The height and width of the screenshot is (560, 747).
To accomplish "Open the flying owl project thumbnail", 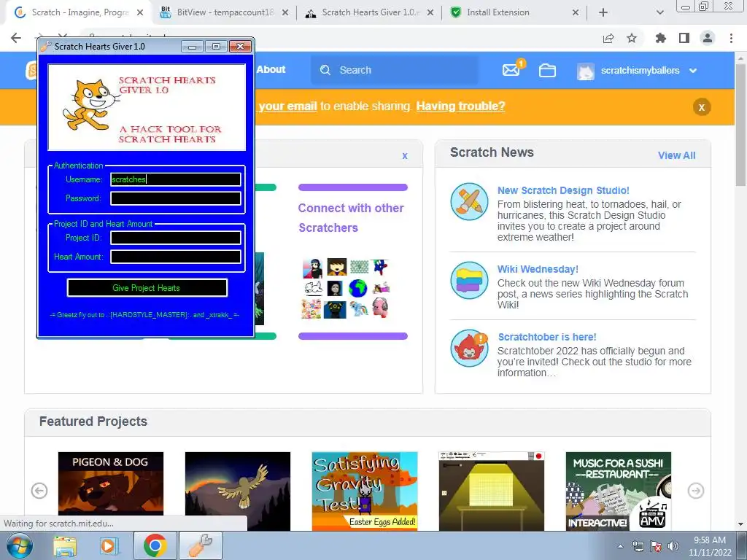I will click(x=238, y=491).
